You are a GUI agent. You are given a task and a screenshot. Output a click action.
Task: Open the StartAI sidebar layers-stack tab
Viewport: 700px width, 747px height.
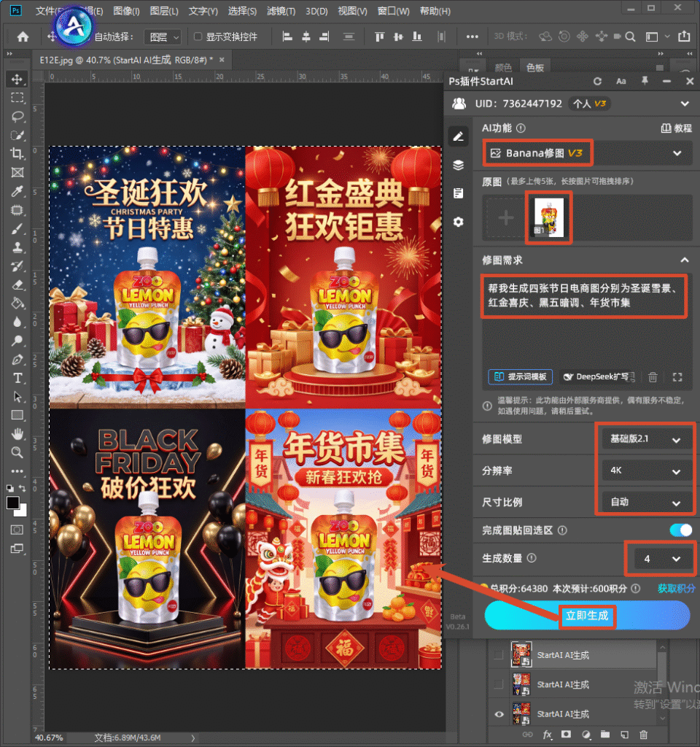point(458,165)
